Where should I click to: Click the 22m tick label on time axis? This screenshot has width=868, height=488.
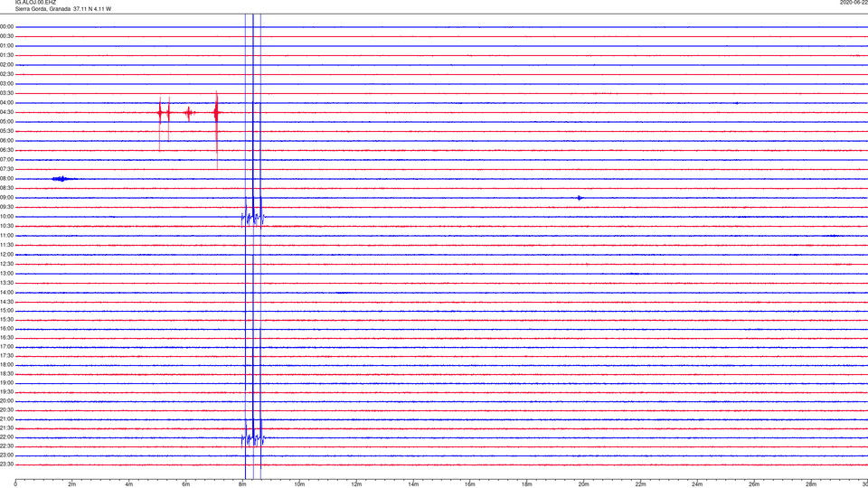tap(640, 484)
